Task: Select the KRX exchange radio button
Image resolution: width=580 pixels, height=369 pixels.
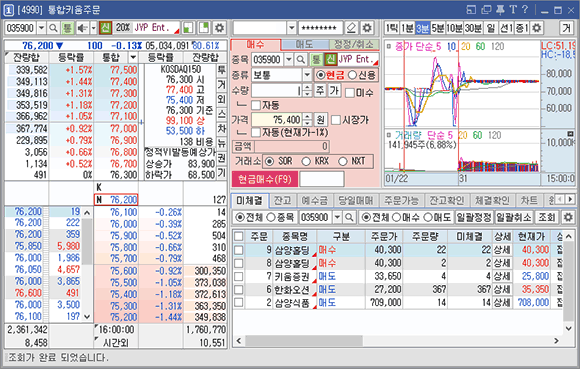Action: tap(306, 161)
